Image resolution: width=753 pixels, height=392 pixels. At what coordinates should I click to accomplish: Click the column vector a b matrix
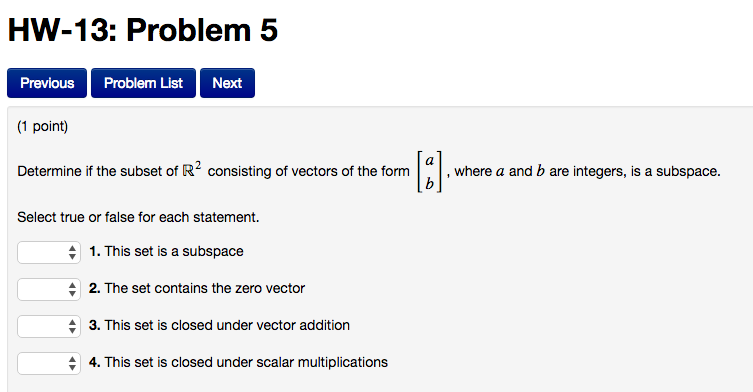coord(429,172)
